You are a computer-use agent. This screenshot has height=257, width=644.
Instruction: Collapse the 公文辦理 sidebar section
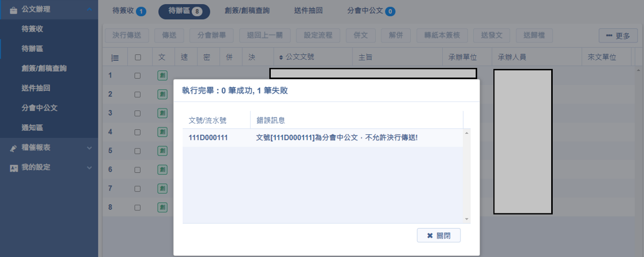coord(89,10)
